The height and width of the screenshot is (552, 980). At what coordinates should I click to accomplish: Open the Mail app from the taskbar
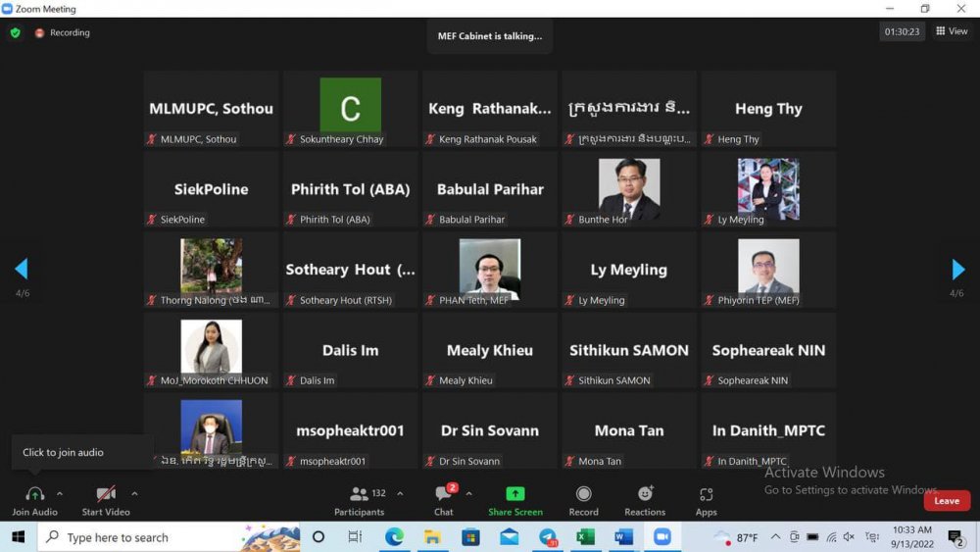509,537
